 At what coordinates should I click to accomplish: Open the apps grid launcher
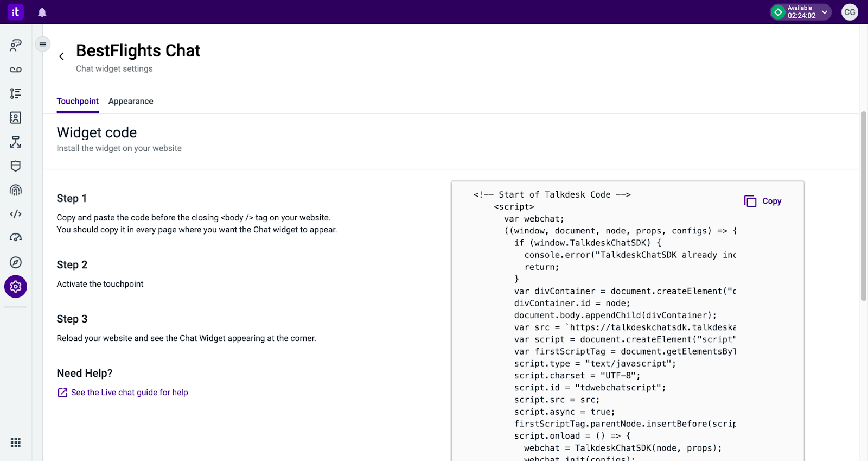(x=16, y=443)
